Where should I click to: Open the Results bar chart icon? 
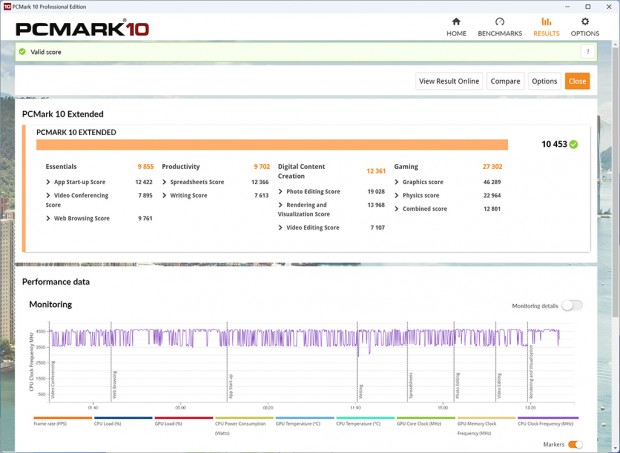click(x=546, y=21)
